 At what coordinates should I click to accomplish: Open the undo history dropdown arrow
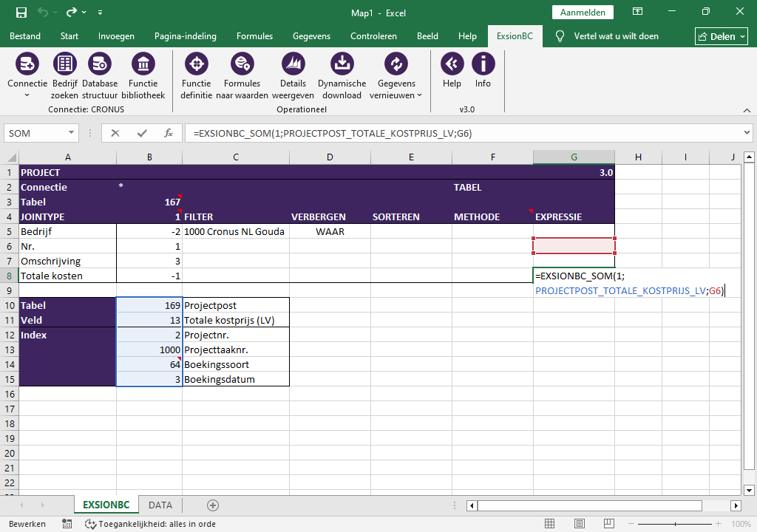tap(55, 13)
